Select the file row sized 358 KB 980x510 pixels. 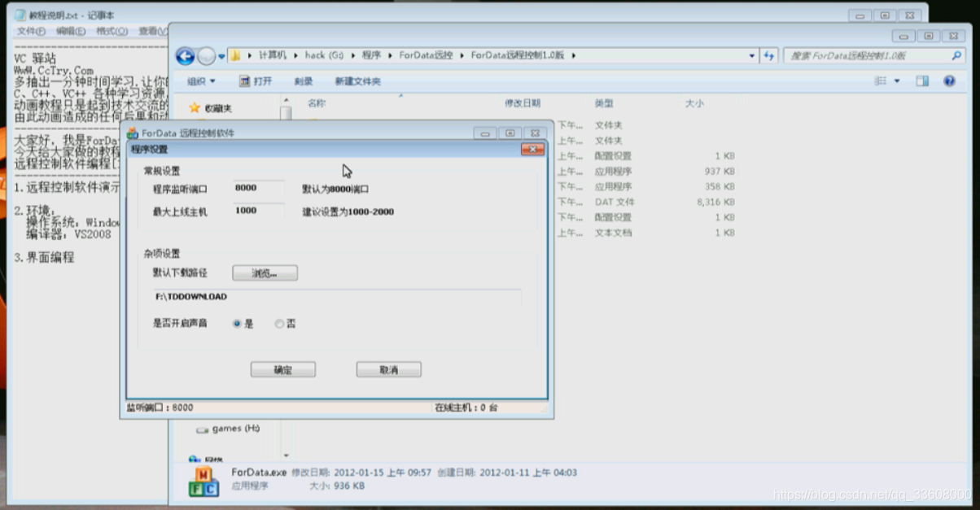click(645, 186)
